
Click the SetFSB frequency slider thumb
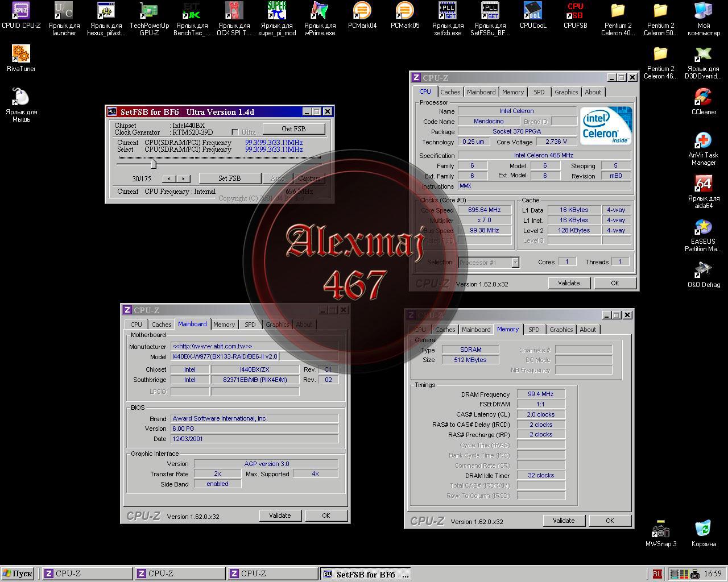click(154, 164)
